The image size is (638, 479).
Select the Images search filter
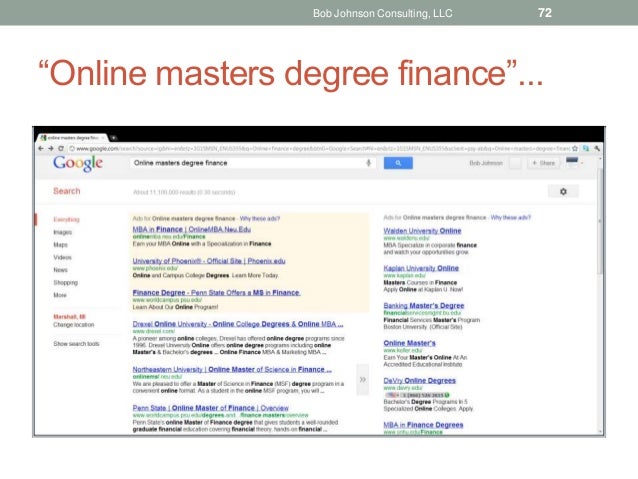tap(62, 232)
